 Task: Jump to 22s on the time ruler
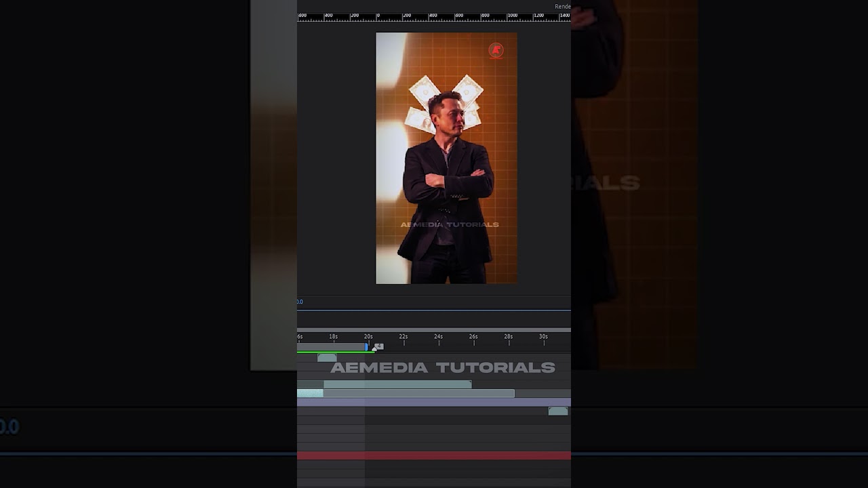click(x=403, y=337)
